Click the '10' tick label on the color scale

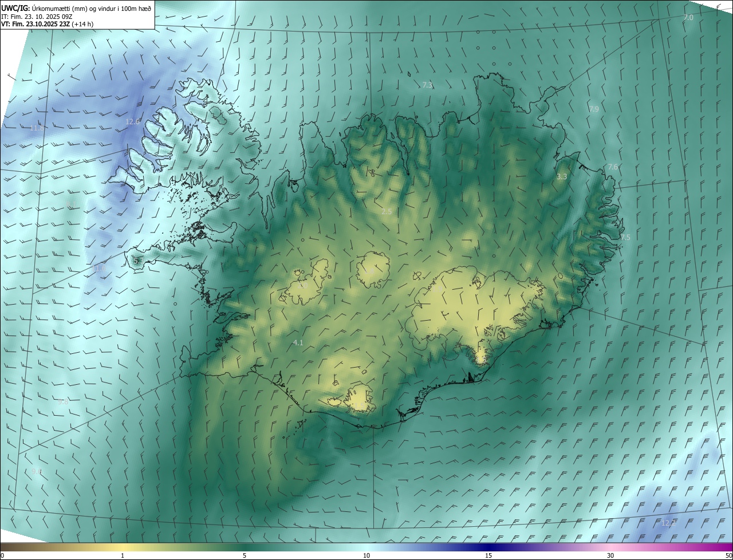point(366,555)
